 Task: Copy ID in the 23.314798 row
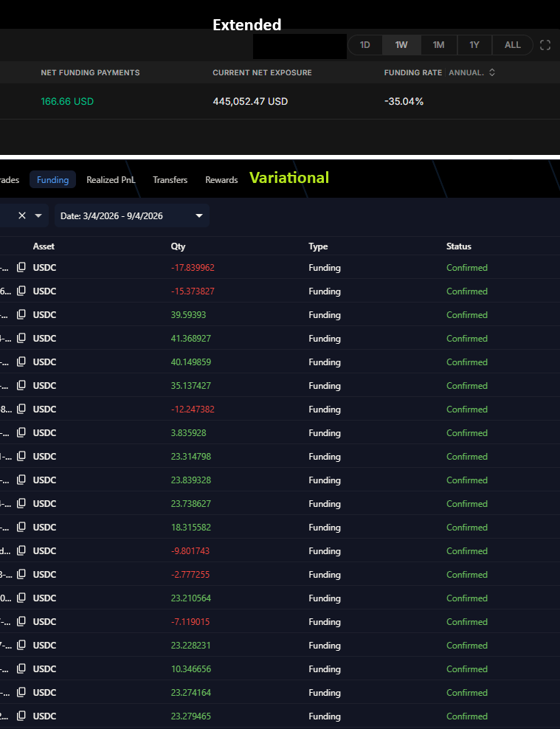tap(21, 456)
